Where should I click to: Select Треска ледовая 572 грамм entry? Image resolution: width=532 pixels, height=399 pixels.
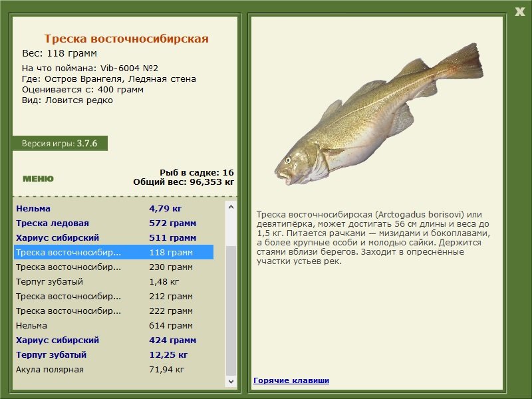coord(113,223)
